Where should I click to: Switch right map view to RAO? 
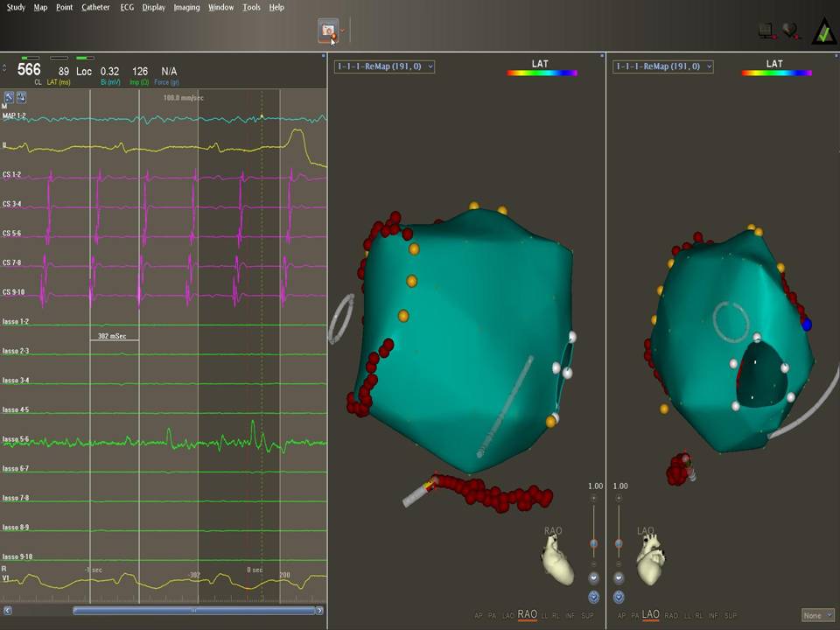pos(671,616)
